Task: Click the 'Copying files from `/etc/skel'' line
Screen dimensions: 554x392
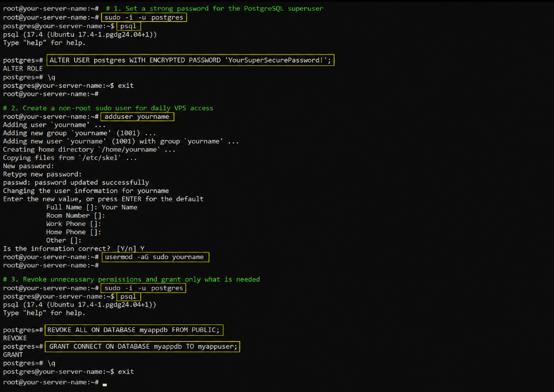Action: pyautogui.click(x=70, y=158)
